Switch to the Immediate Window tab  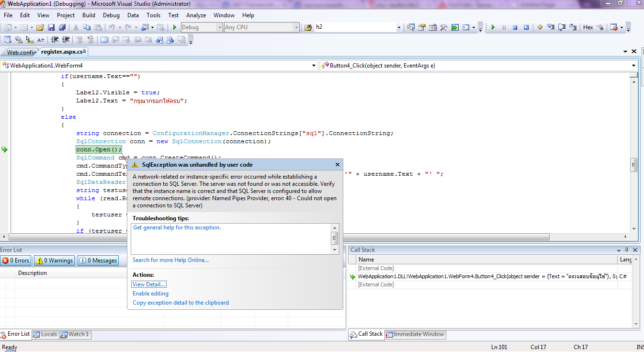[415, 334]
